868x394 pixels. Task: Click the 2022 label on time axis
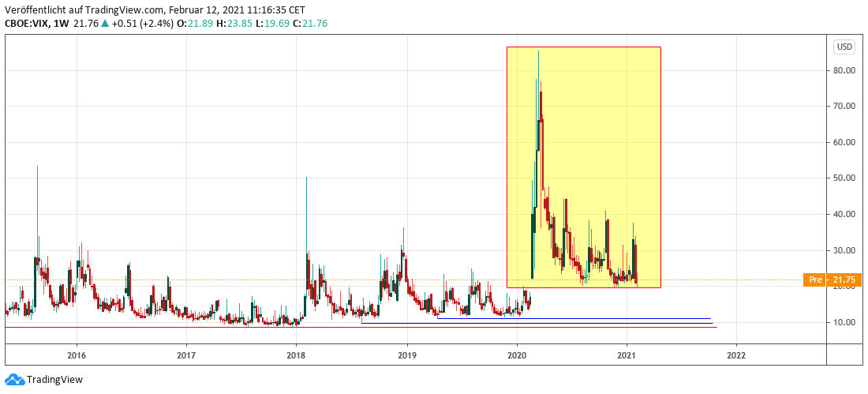click(735, 356)
